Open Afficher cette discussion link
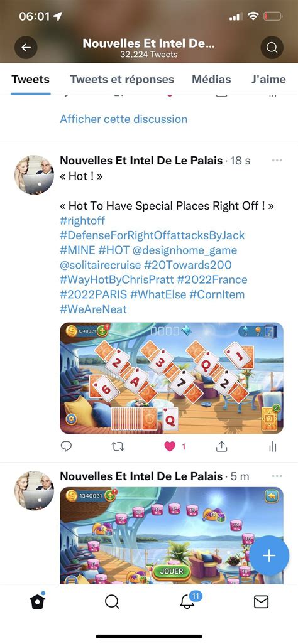Viewport: 298px width, 644px height. pyautogui.click(x=123, y=119)
